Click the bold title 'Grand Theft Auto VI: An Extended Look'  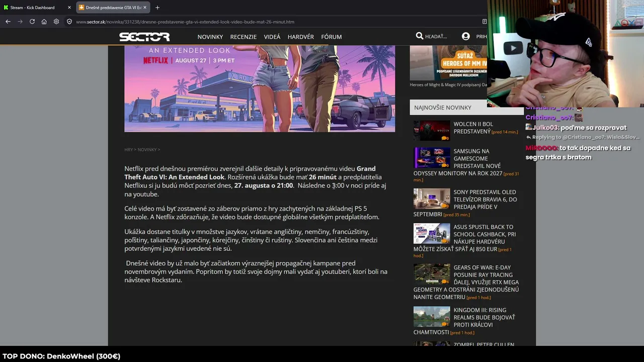250,173
